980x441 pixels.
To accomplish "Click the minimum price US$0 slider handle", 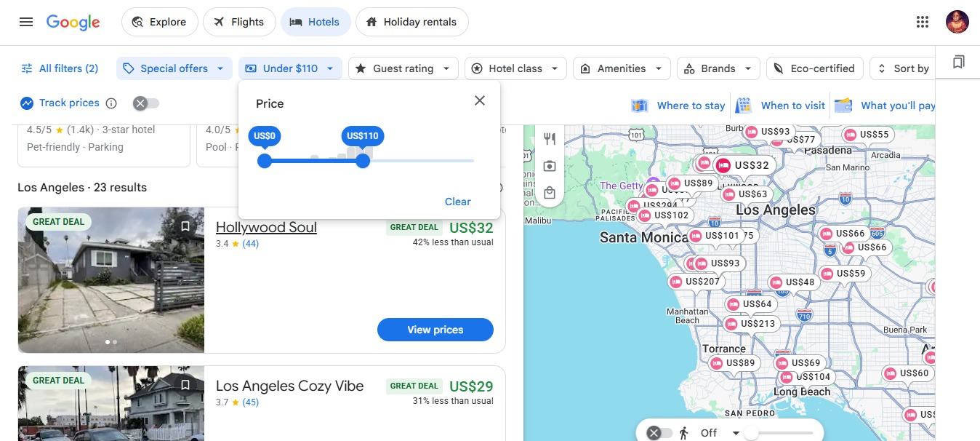I will click(265, 161).
